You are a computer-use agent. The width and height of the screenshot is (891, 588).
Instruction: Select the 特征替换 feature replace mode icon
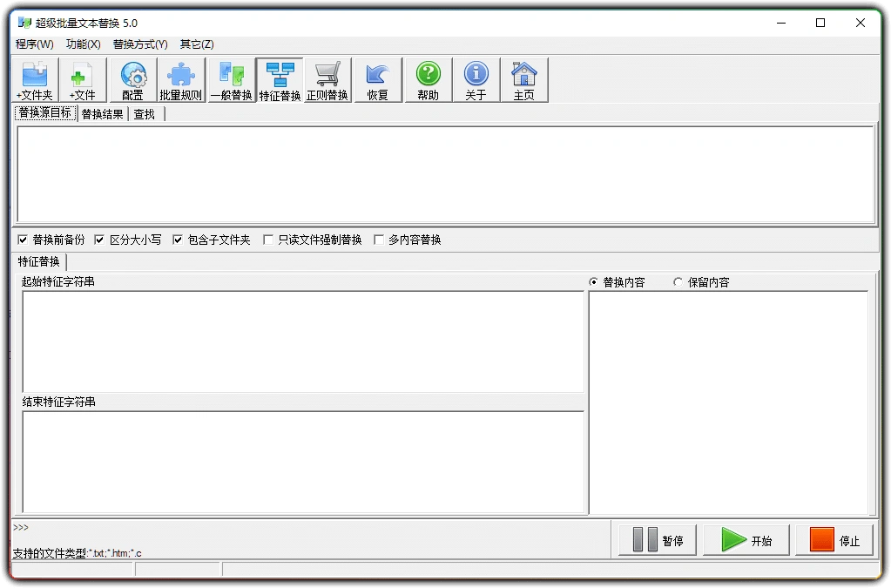279,79
